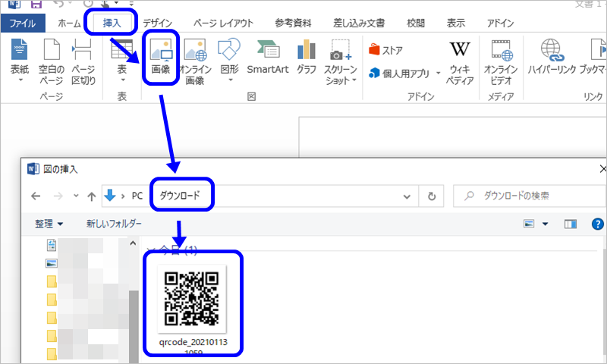Screen dimensions: 607x364
Task: Click ダウンロード in the address bar
Action: [180, 196]
